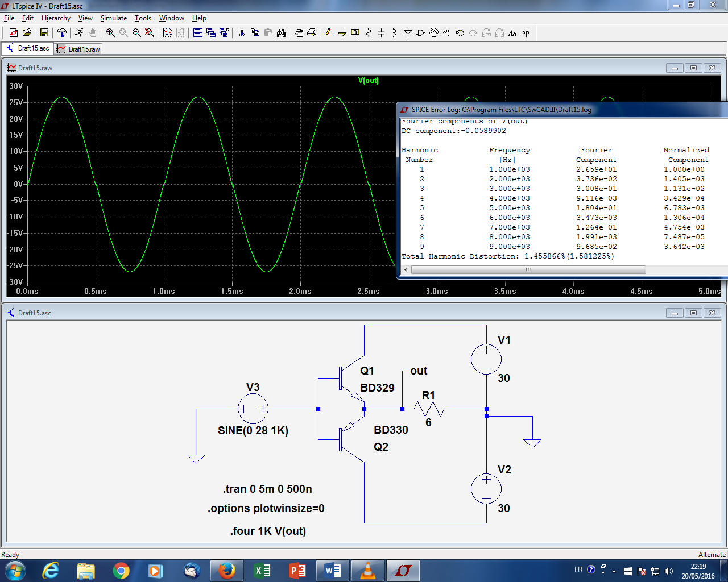
Task: Click the DC component -0.0589902 line
Action: (x=453, y=131)
